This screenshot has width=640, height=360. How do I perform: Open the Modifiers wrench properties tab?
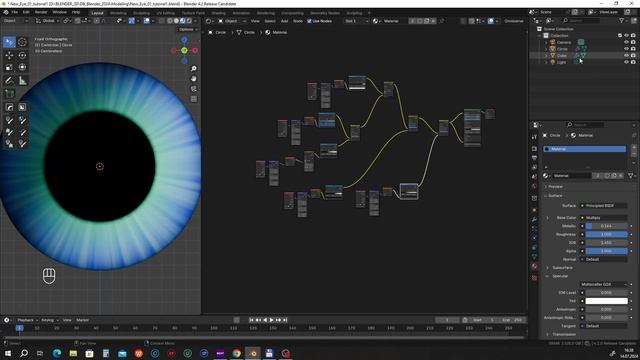click(534, 220)
